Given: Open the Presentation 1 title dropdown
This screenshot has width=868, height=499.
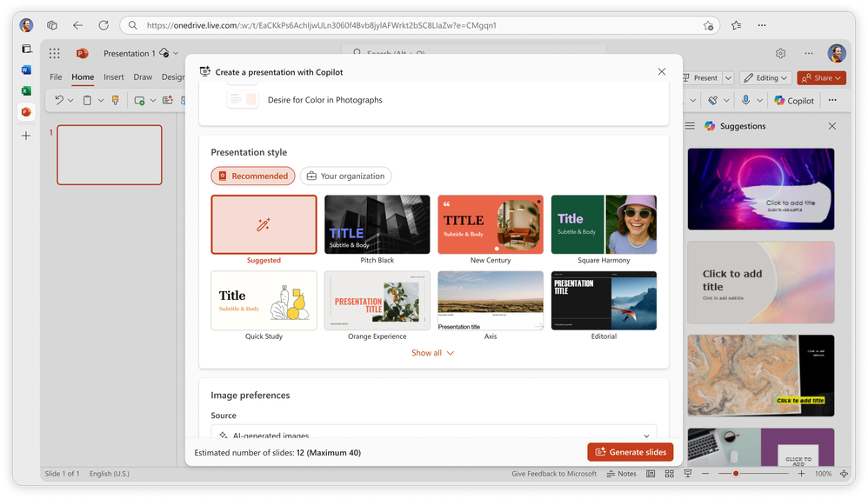Looking at the screenshot, I should pos(176,53).
